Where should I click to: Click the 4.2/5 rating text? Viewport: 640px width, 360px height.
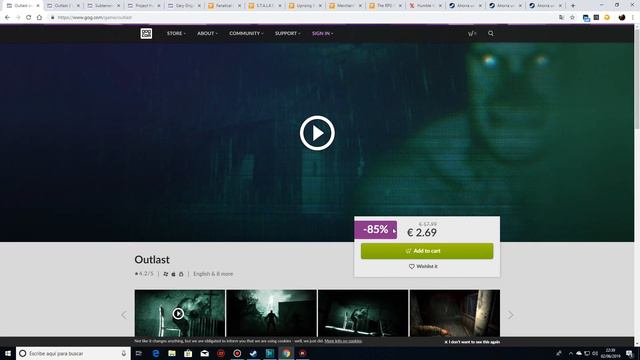pyautogui.click(x=144, y=273)
